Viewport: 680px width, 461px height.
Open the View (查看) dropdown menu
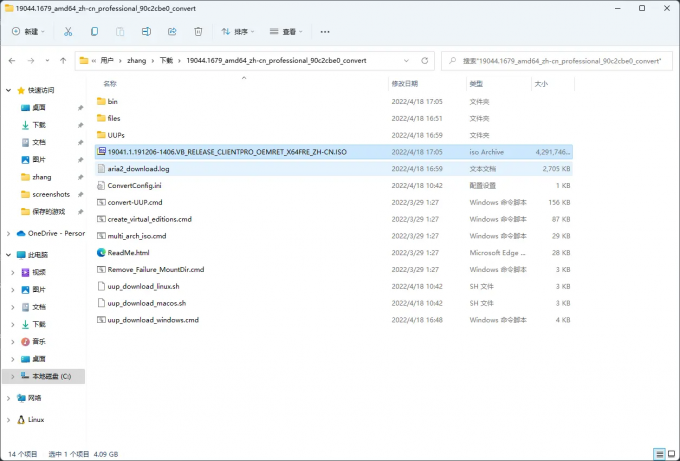(x=286, y=32)
